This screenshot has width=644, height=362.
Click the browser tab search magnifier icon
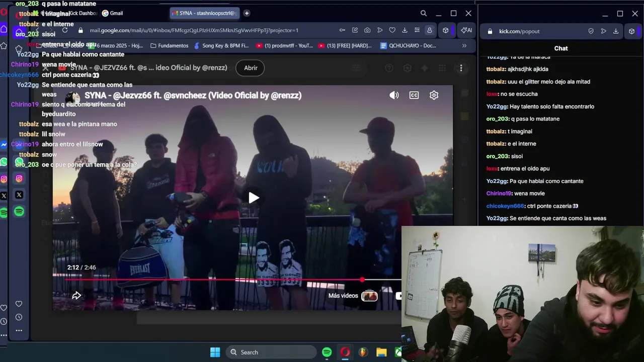point(424,14)
